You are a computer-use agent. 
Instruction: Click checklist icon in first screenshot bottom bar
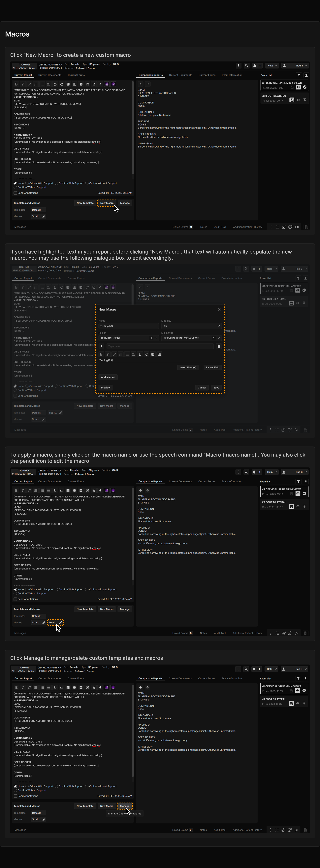click(278, 227)
